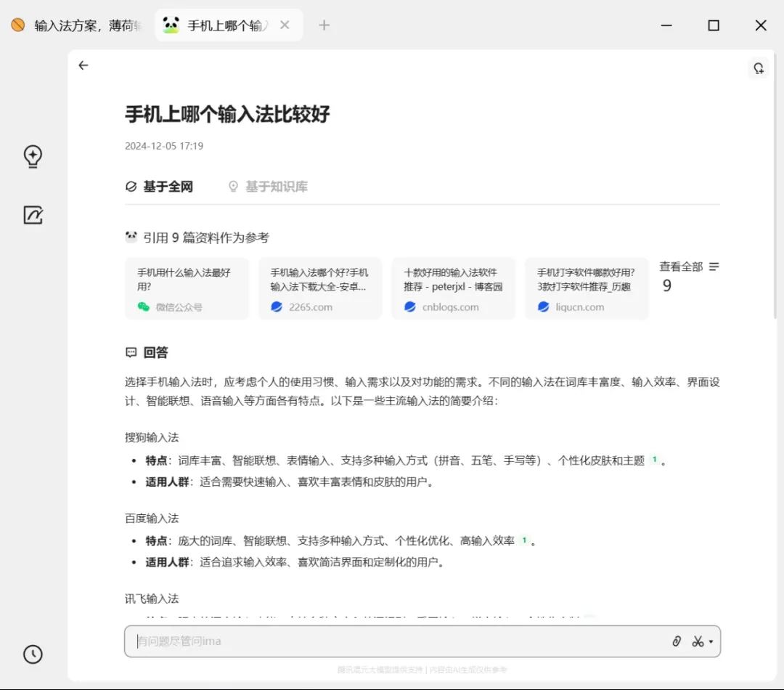Viewport: 784px width, 690px height.
Task: Attach a file using the paperclip icon
Action: coord(677,641)
